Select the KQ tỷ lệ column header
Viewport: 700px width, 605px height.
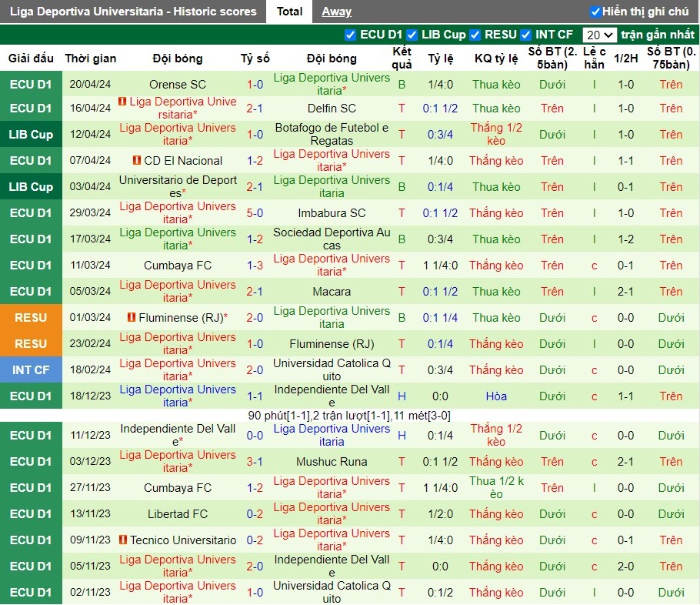[496, 58]
